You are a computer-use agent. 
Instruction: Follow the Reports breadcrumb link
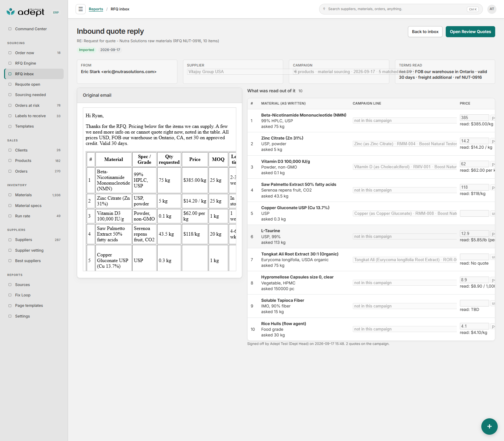point(96,9)
